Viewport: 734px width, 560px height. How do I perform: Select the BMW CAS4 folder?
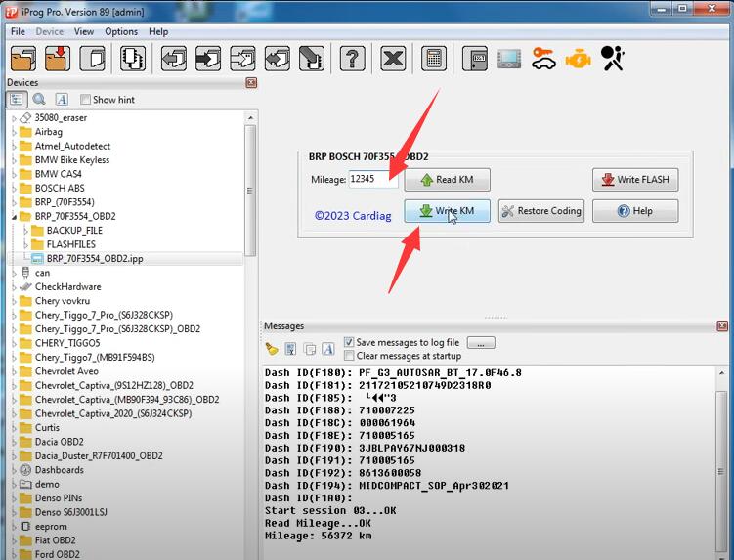(58, 174)
